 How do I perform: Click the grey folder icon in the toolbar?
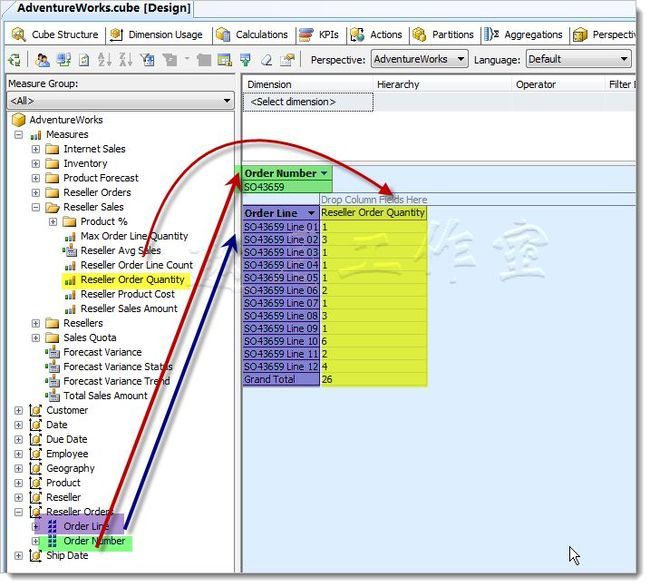click(x=204, y=60)
